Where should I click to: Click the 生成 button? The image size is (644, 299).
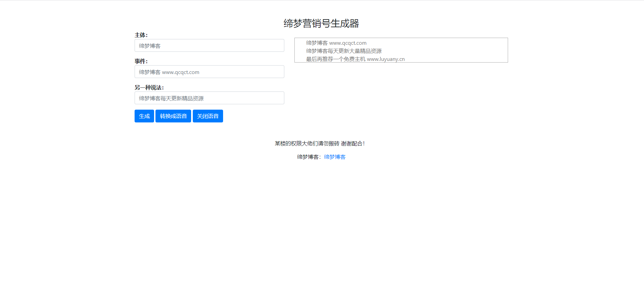[x=144, y=116]
